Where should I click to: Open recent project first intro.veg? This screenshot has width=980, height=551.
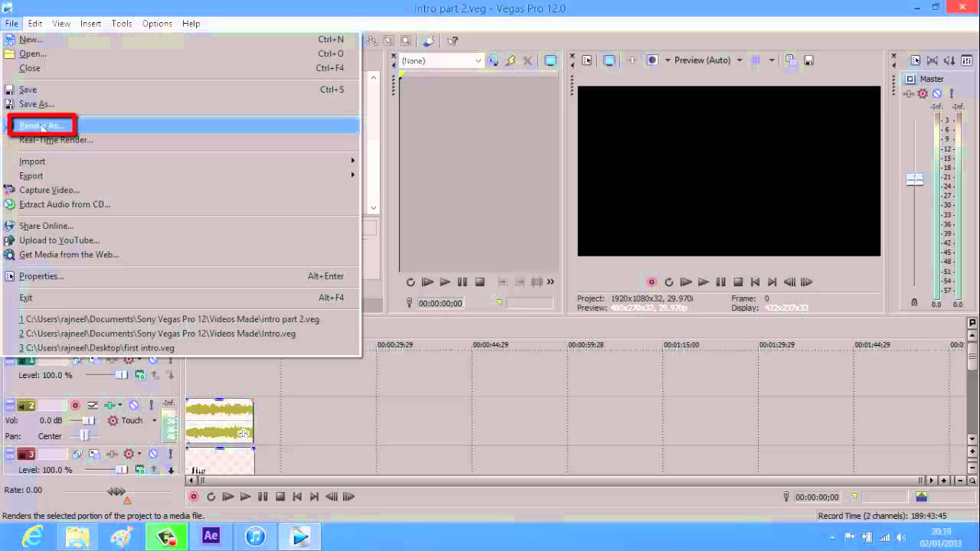pos(96,348)
